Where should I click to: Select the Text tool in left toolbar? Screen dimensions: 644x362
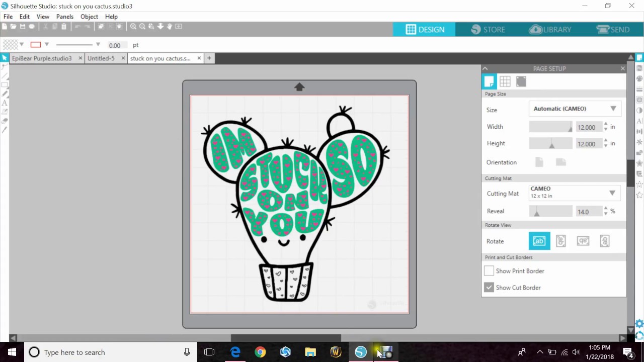pyautogui.click(x=5, y=103)
